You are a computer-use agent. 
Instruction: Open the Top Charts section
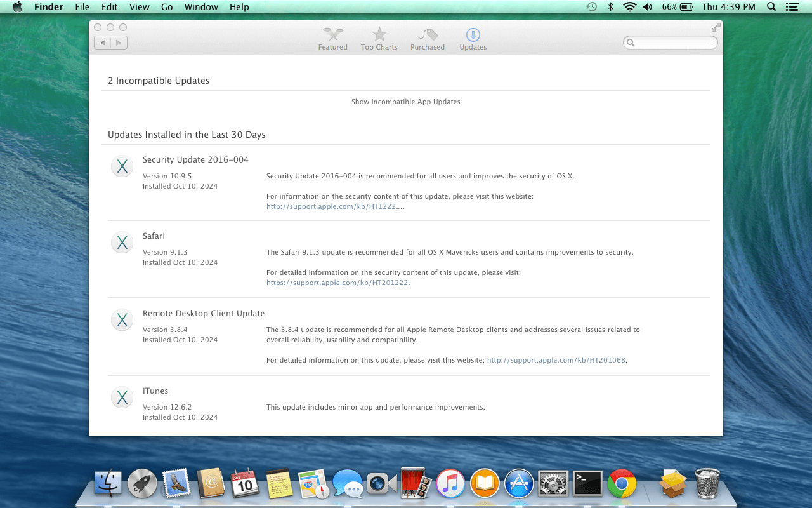point(379,39)
